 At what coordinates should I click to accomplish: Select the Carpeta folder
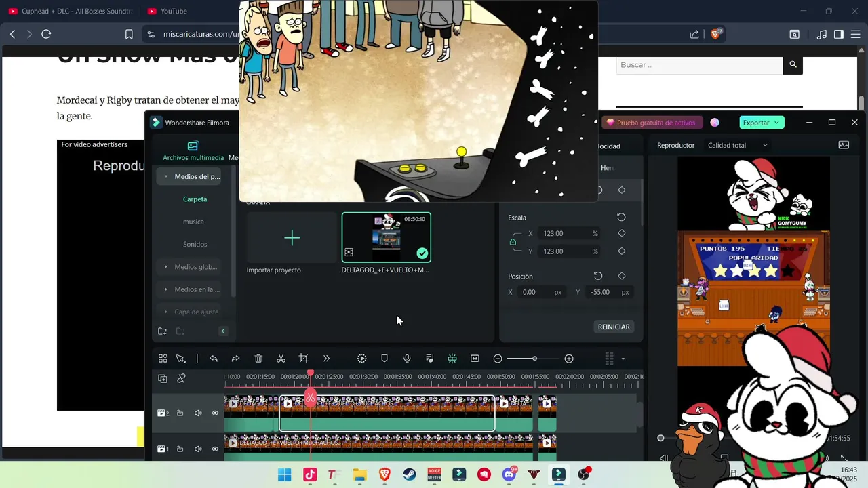[x=195, y=199]
